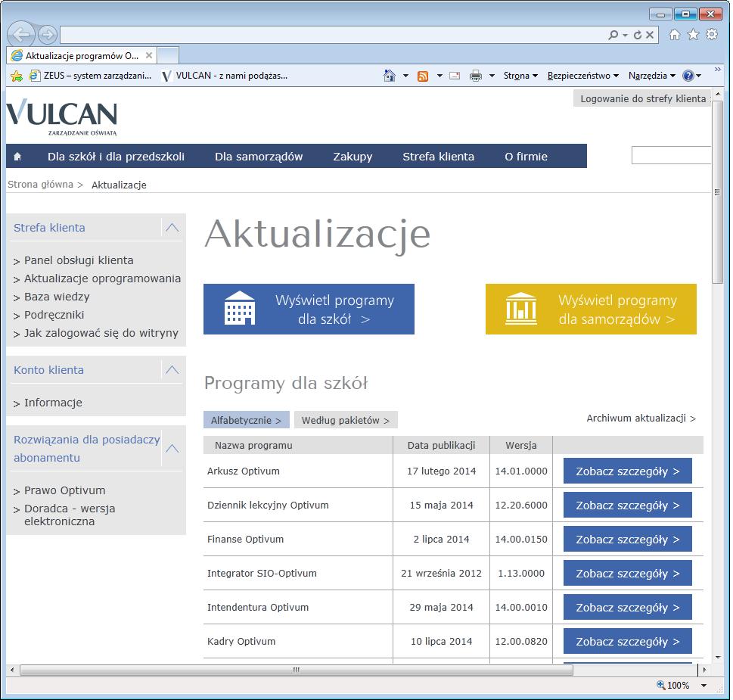Click in the site search field
The height and width of the screenshot is (700, 733).
671,155
